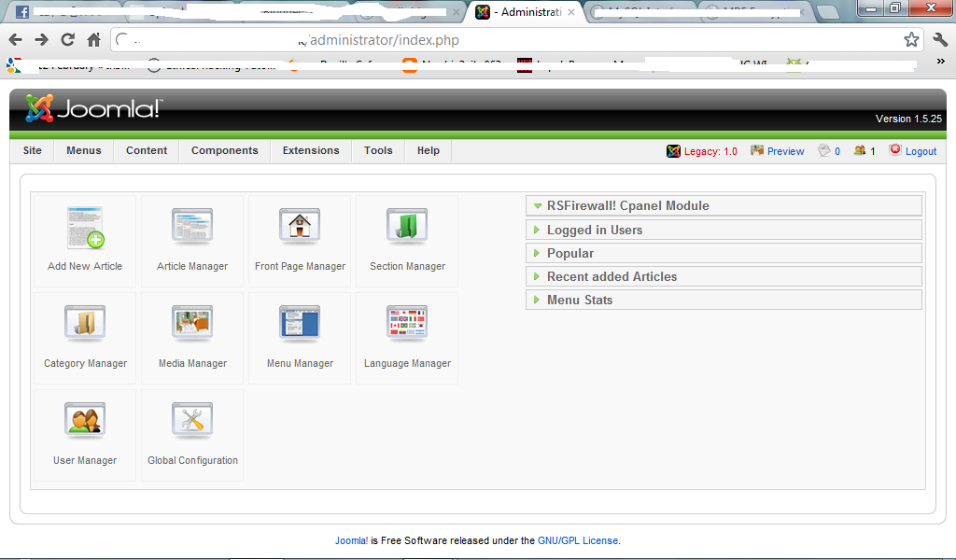The image size is (956, 560).
Task: Open the Components menu
Action: click(224, 150)
